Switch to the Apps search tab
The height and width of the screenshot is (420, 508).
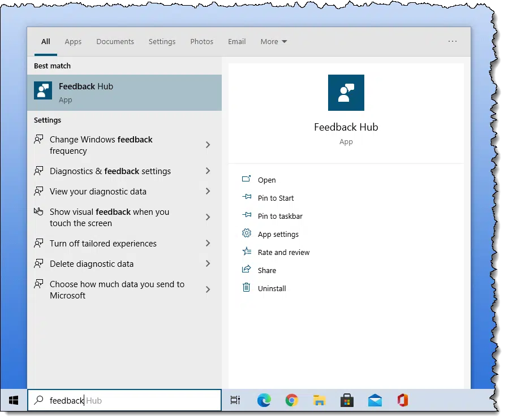[x=73, y=41]
